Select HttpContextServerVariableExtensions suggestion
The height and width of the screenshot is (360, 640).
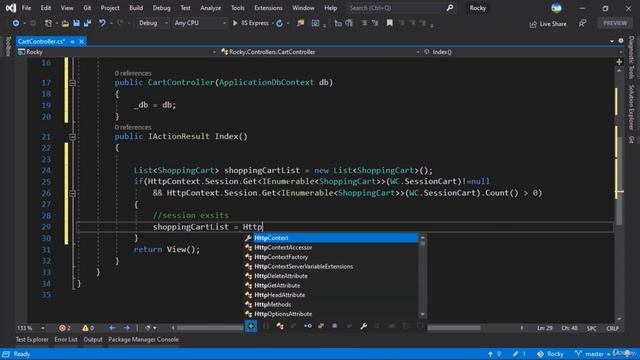tap(331, 267)
